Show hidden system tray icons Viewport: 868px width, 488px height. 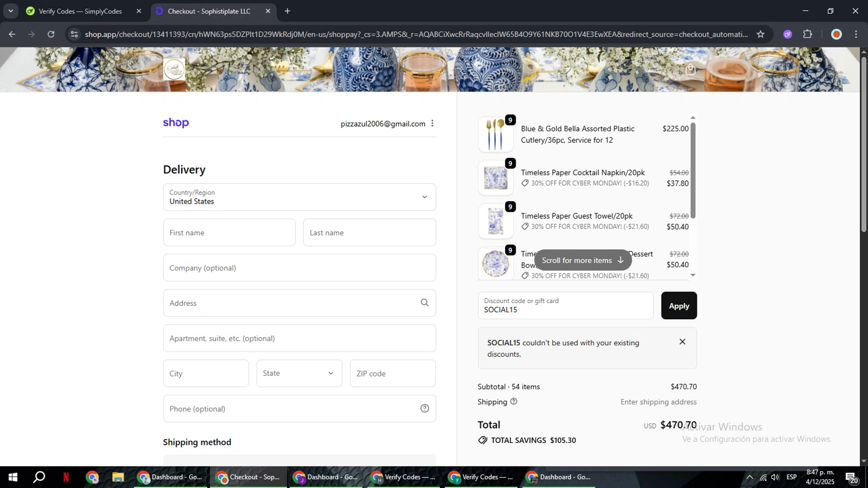(749, 477)
